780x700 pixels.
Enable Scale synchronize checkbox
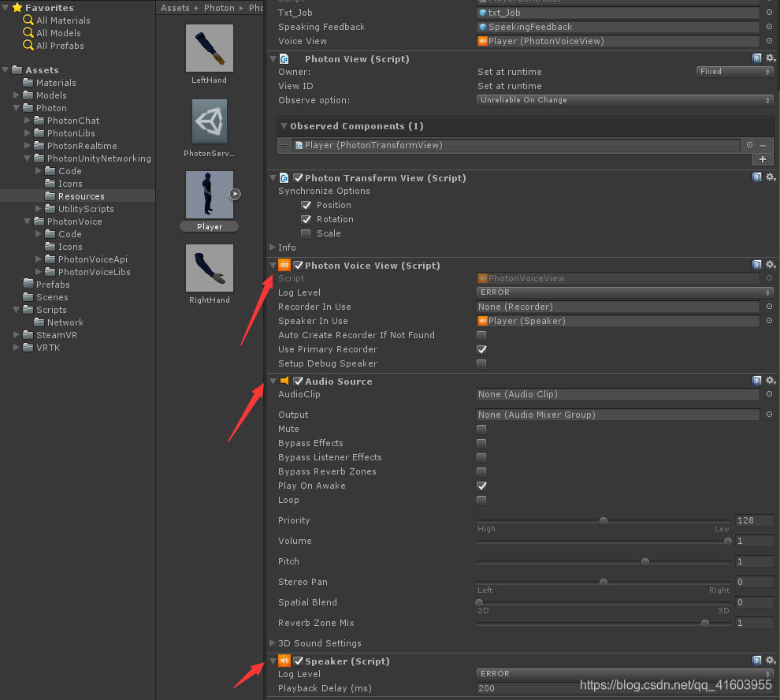point(306,233)
